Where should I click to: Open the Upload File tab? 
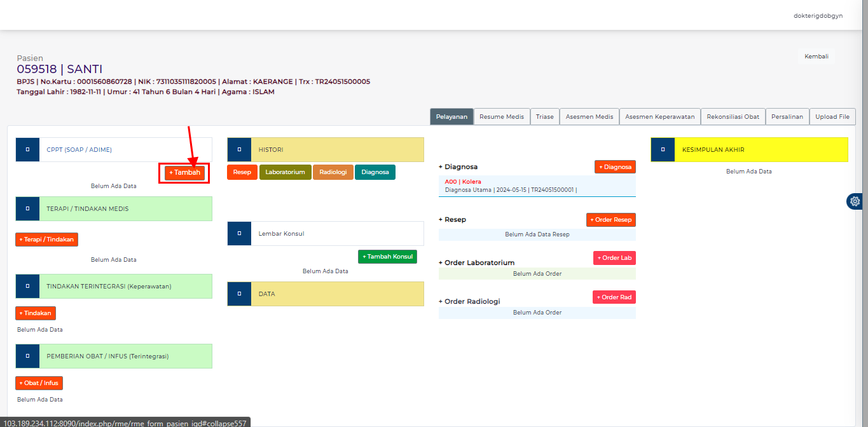coord(832,116)
